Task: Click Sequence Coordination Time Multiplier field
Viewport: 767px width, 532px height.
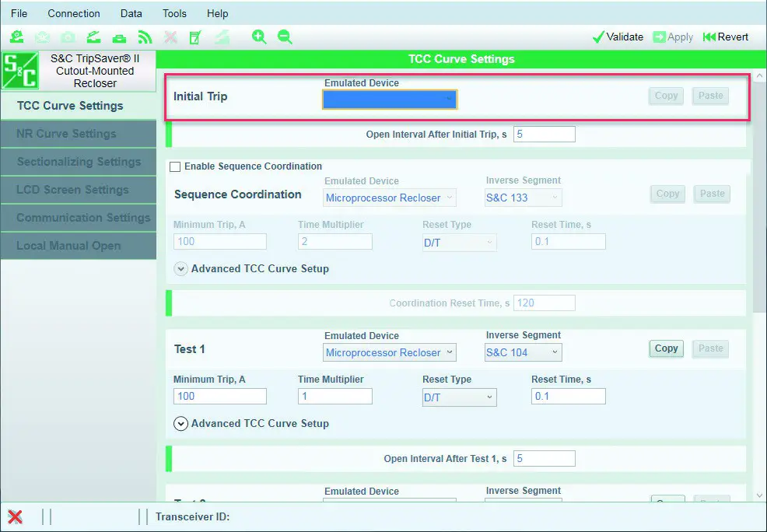Action: coord(334,242)
